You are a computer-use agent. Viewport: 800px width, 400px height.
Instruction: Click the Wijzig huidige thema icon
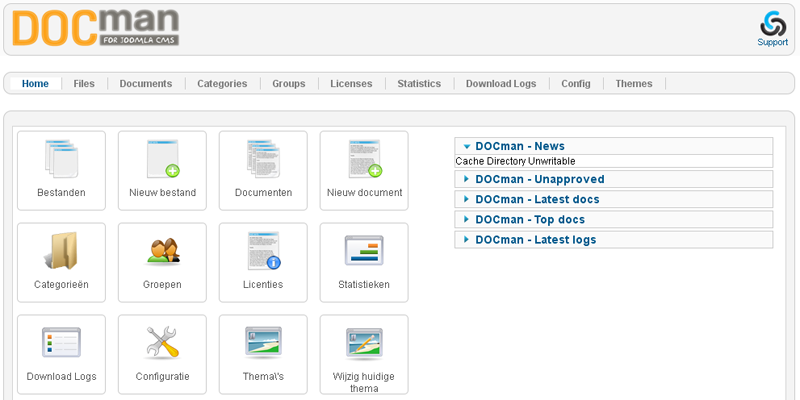coord(364,341)
